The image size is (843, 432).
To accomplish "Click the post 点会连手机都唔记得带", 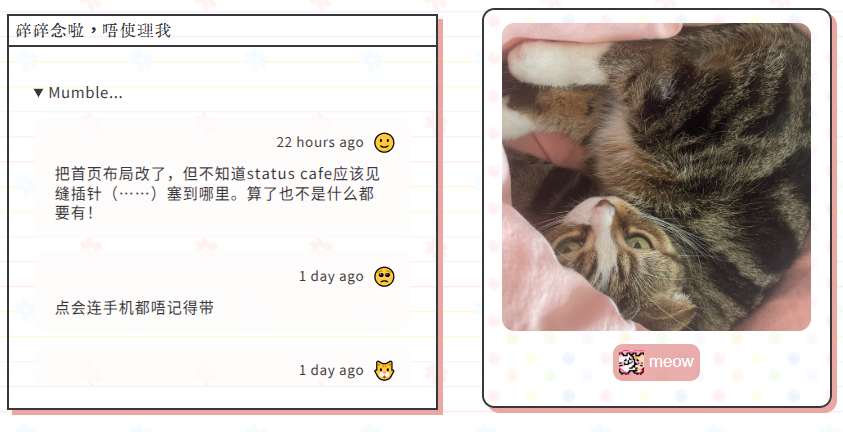I will [x=134, y=308].
